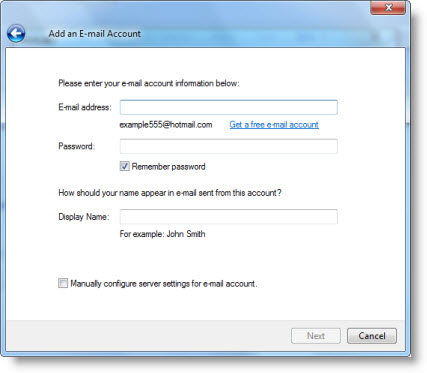Click the 'Add an E-mail Account' title text
This screenshot has height=373, width=427.
tap(95, 34)
